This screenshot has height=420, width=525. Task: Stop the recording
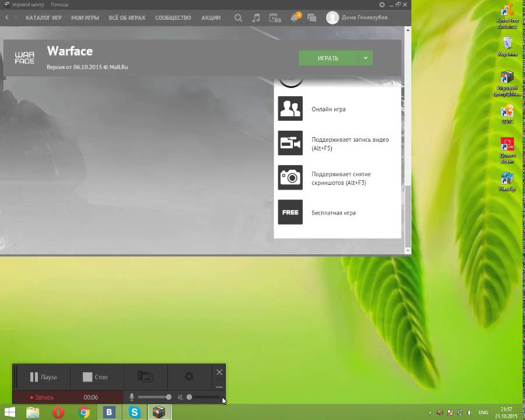click(96, 377)
